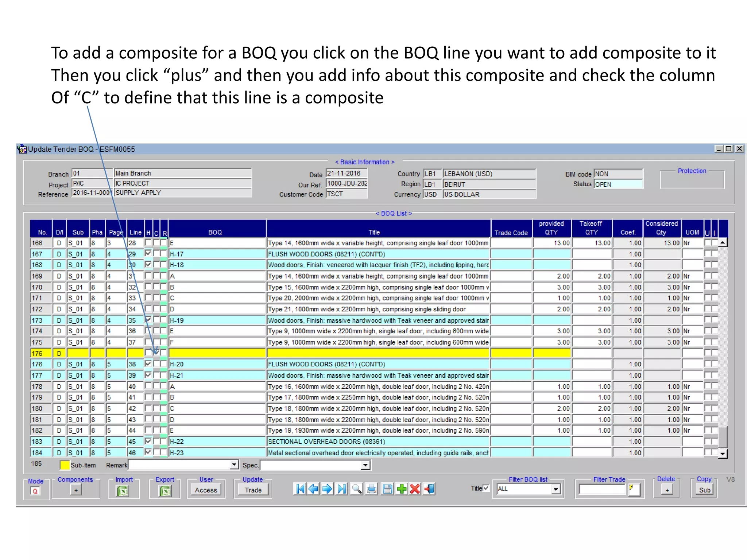Viewport: 747px width, 560px height.
Task: Expand the Spec. dropdown
Action: tap(365, 465)
